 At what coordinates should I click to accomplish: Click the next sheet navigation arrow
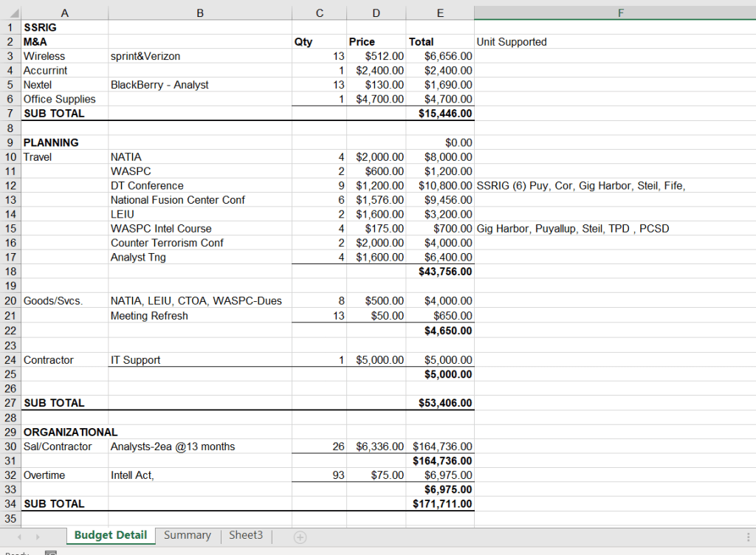point(38,537)
